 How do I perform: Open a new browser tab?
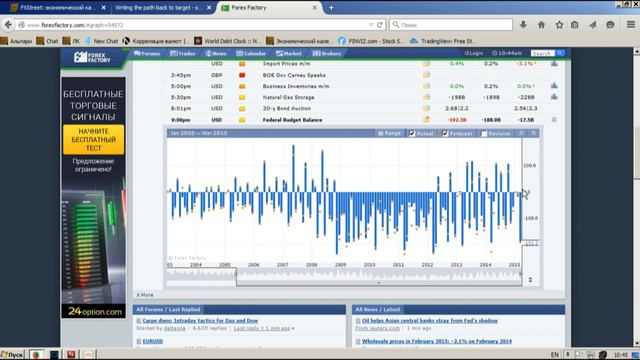(x=331, y=7)
